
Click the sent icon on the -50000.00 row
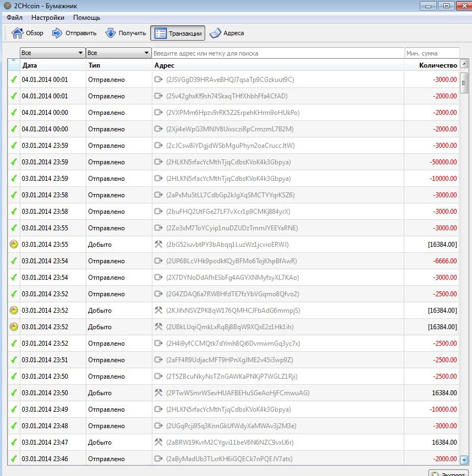coord(158,162)
